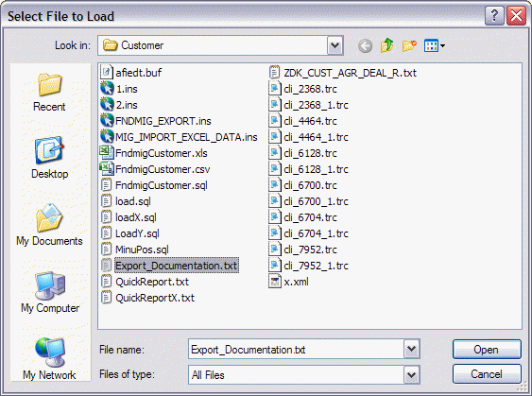Cancel the file selection dialog
This screenshot has height=396, width=532.
487,374
